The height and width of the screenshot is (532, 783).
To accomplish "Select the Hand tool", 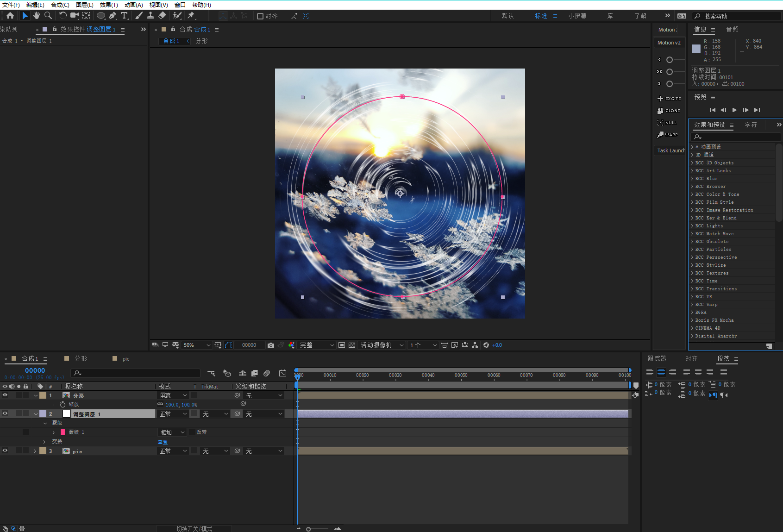I will tap(37, 16).
